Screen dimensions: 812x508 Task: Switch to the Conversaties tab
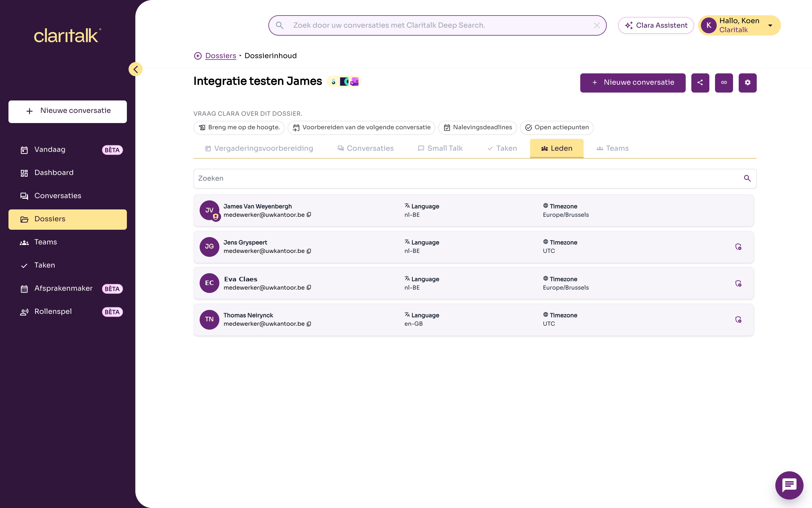pyautogui.click(x=365, y=148)
